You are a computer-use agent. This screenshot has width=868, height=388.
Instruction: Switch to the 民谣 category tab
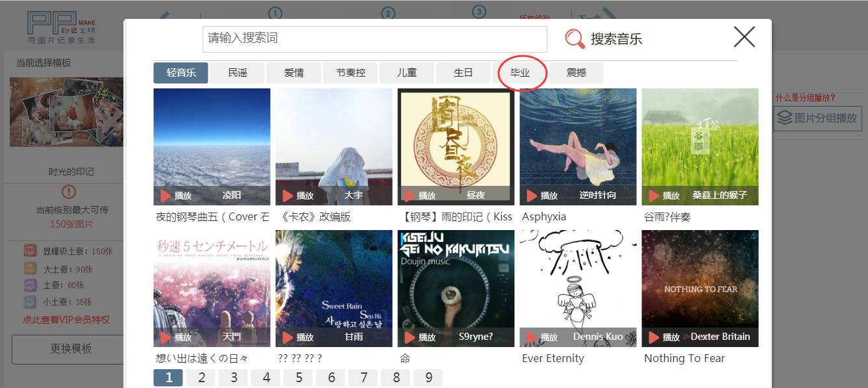[x=238, y=73]
